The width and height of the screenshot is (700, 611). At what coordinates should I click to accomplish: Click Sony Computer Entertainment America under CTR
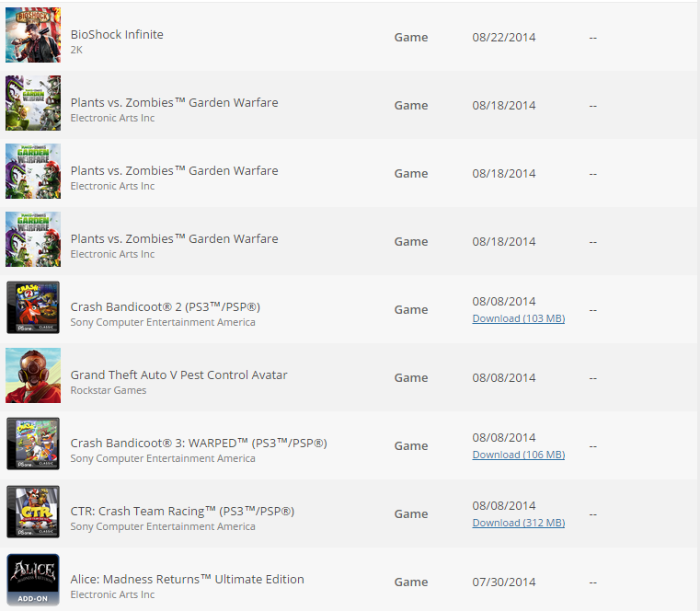[163, 526]
